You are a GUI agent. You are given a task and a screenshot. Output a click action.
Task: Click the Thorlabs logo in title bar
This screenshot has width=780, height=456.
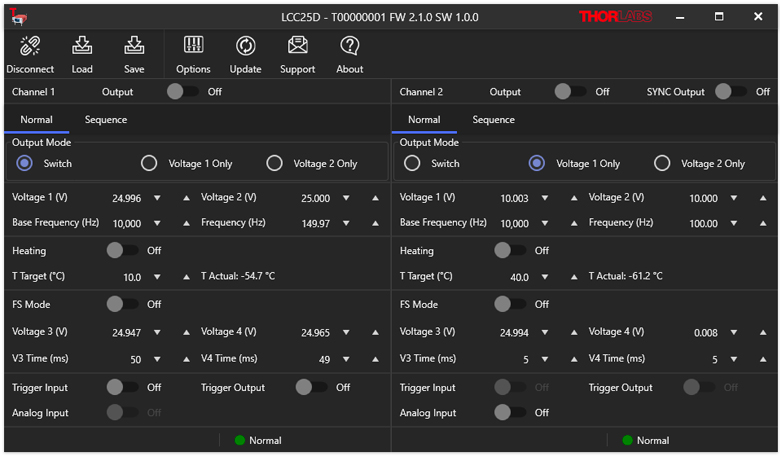(x=614, y=17)
